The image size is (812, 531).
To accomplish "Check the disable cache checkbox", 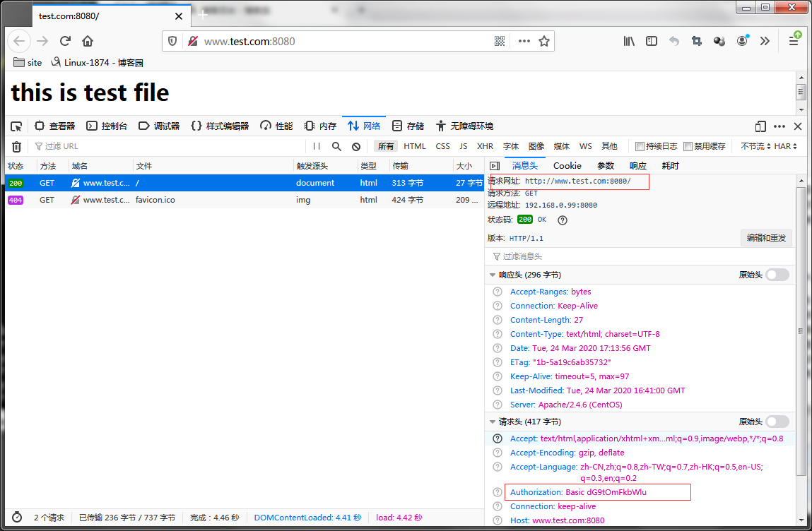I will 688,146.
